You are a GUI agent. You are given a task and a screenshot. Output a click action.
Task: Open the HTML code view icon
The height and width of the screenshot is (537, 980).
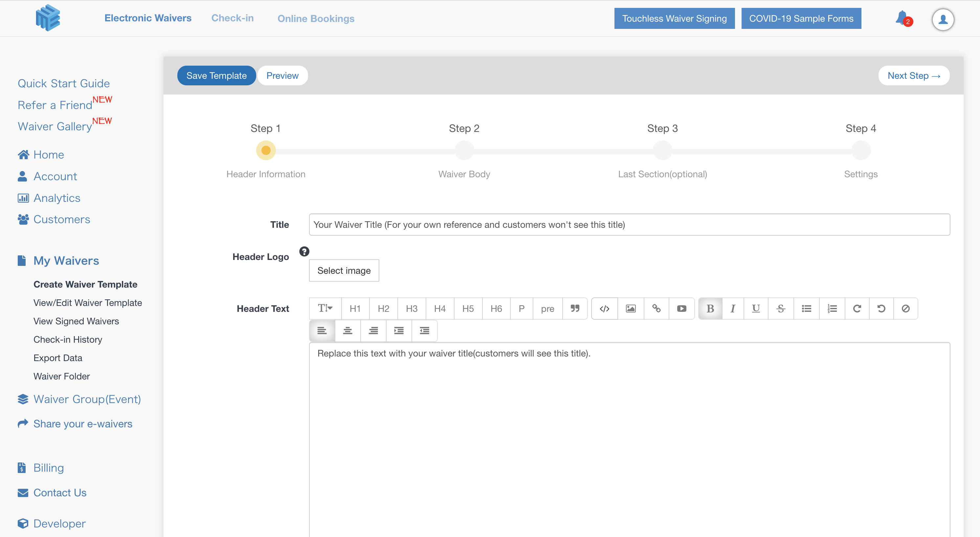click(605, 309)
